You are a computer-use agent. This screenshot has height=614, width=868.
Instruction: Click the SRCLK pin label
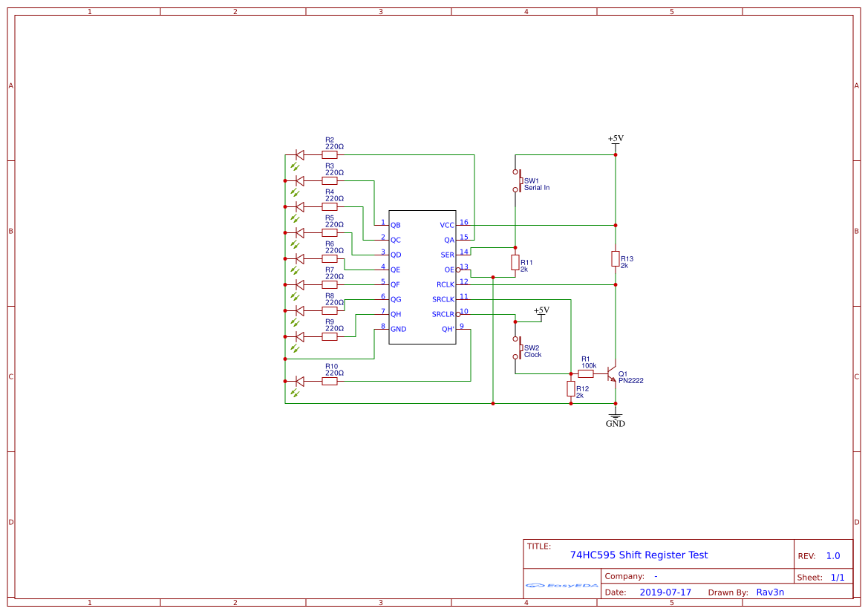(x=443, y=299)
